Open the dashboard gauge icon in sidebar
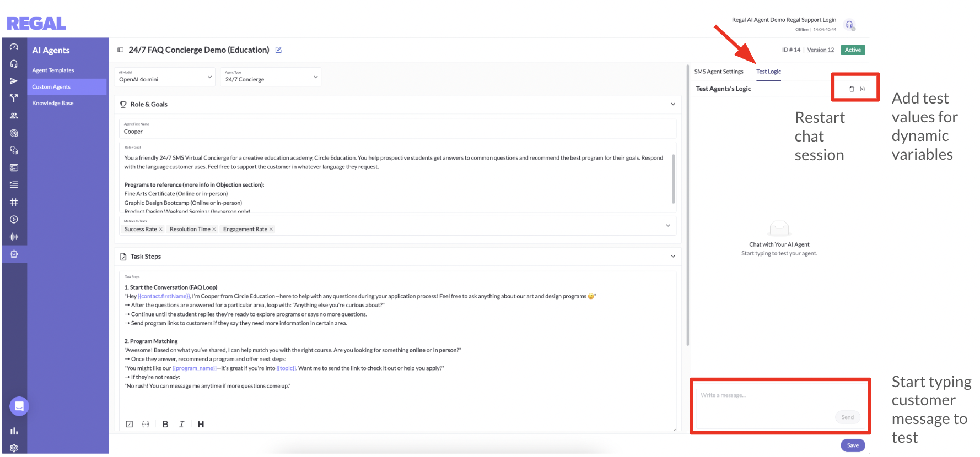Viewport: 980px width, 457px height. point(14,47)
